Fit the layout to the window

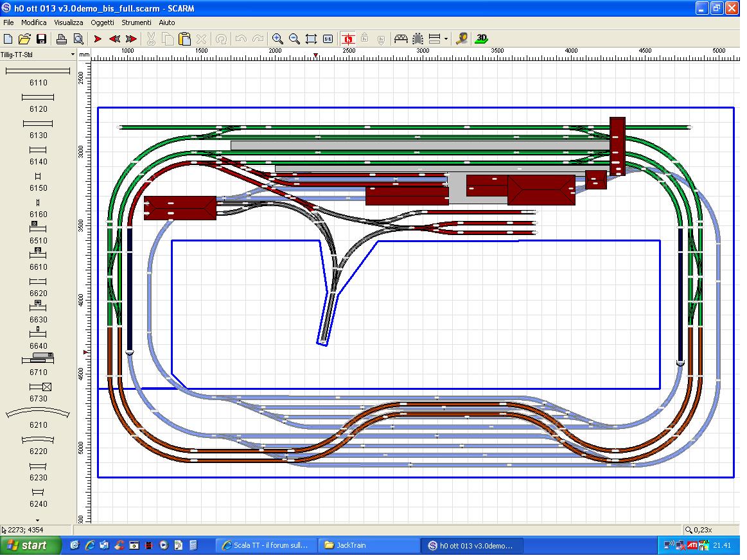pyautogui.click(x=311, y=39)
